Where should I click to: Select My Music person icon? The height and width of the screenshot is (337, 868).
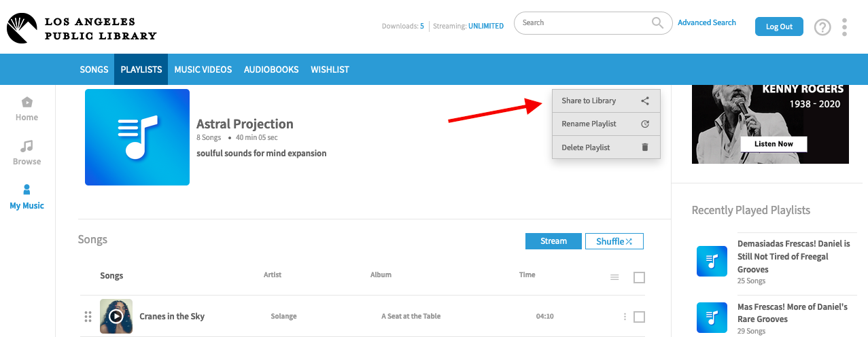(27, 190)
